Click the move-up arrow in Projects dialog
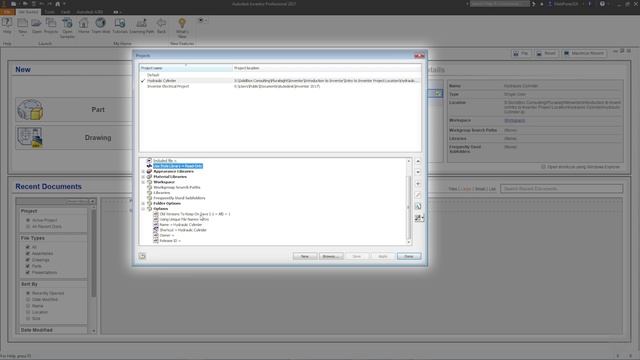 [418, 161]
